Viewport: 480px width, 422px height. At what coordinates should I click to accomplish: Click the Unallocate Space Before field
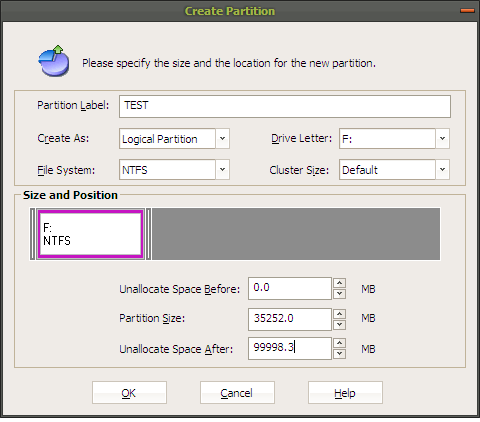tap(290, 288)
